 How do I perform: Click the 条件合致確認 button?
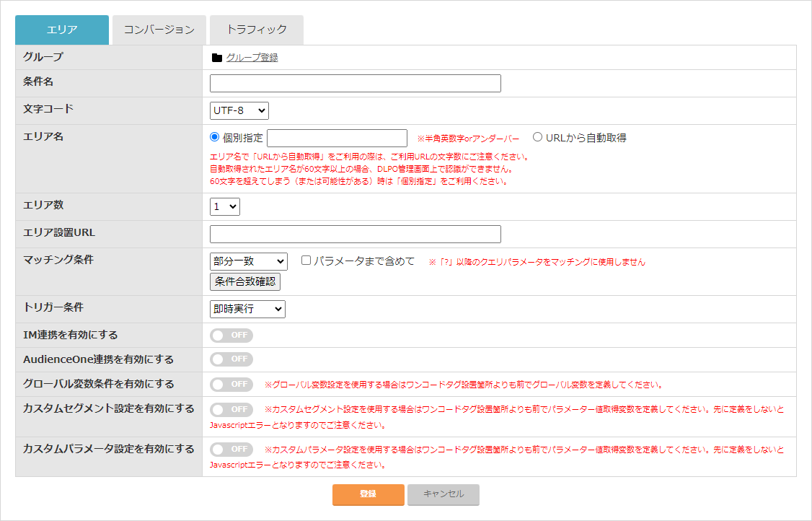point(245,281)
